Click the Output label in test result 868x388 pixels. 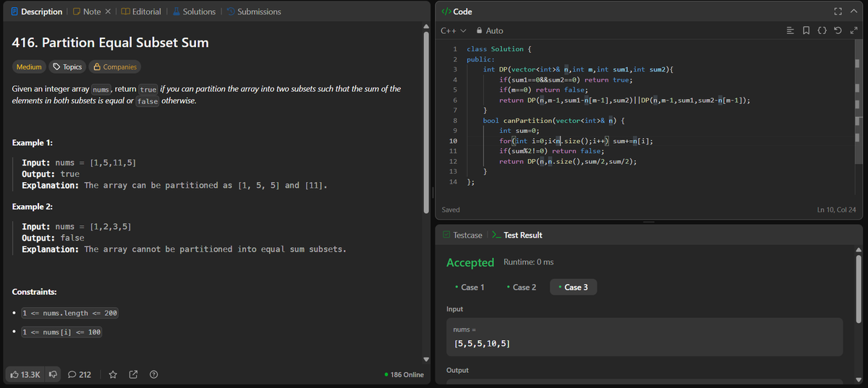click(457, 370)
